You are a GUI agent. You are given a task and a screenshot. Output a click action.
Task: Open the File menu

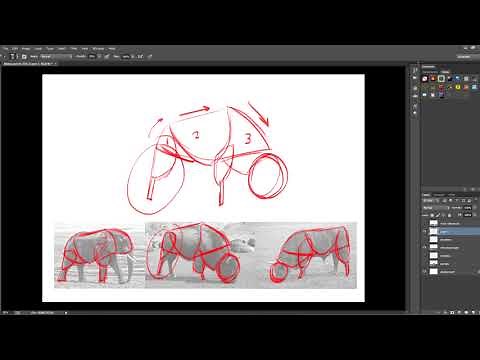pyautogui.click(x=6, y=48)
